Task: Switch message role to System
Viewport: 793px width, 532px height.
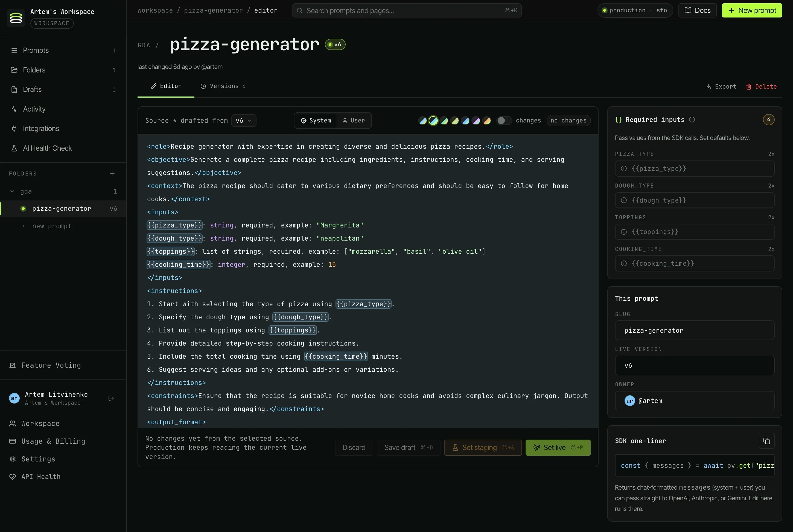Action: click(x=316, y=121)
